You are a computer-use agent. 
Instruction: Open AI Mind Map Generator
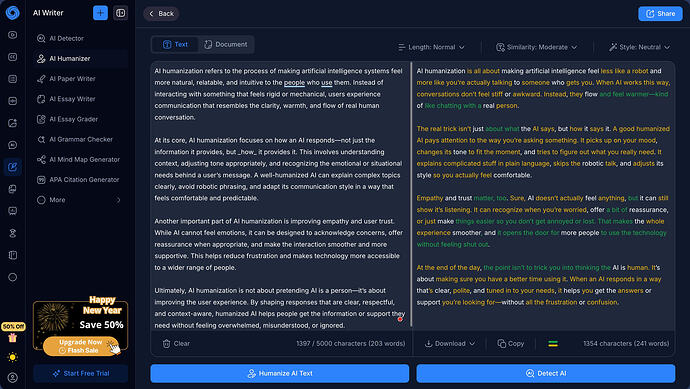click(x=81, y=160)
